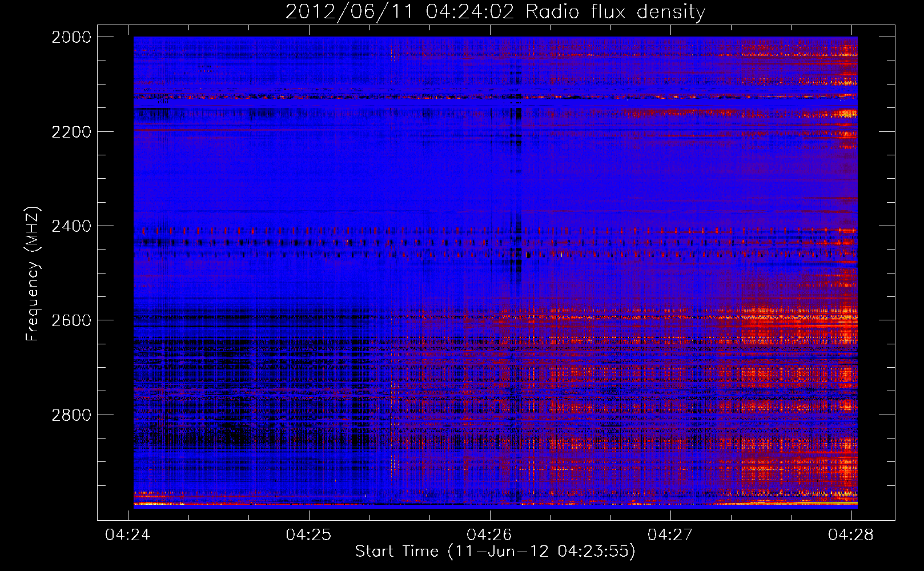Click the 04:25 time tick label

[x=309, y=534]
